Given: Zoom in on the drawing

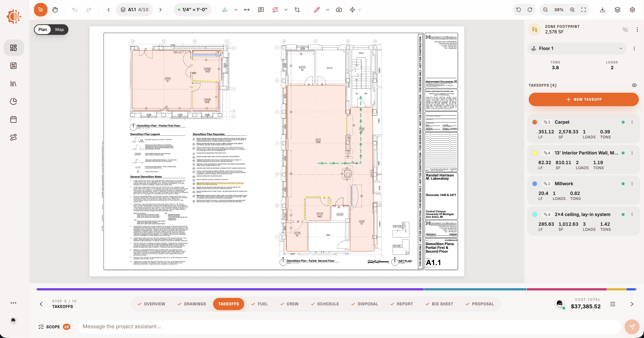Looking at the screenshot, I should point(572,10).
